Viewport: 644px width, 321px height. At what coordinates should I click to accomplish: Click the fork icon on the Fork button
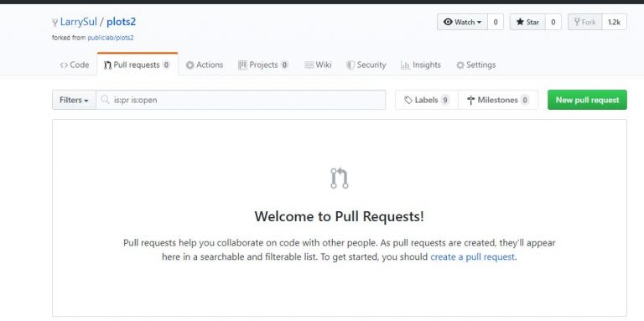pos(577,22)
